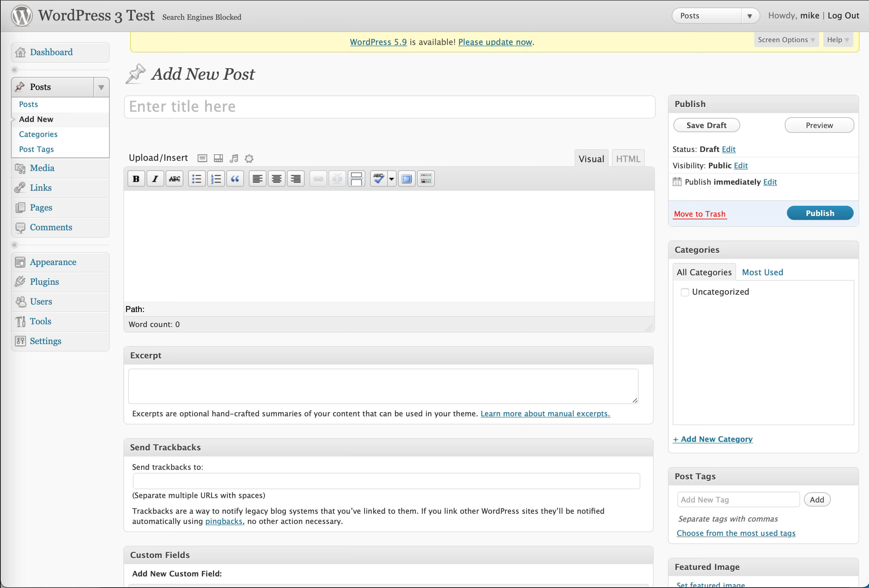Align text left in editor
The width and height of the screenshot is (869, 588).
pos(257,179)
